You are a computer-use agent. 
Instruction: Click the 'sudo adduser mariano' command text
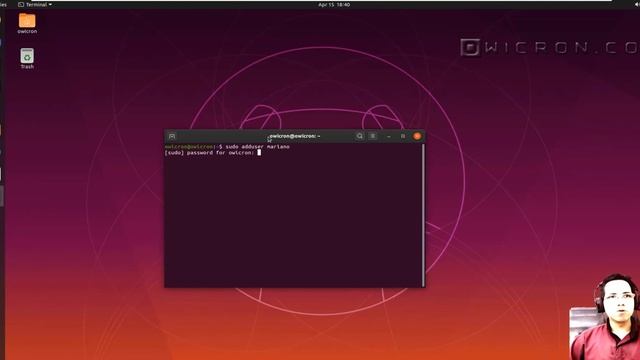tap(258, 147)
